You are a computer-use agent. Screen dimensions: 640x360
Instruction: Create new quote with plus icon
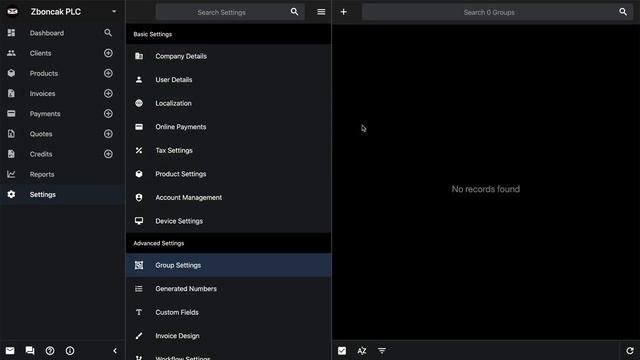click(x=108, y=134)
